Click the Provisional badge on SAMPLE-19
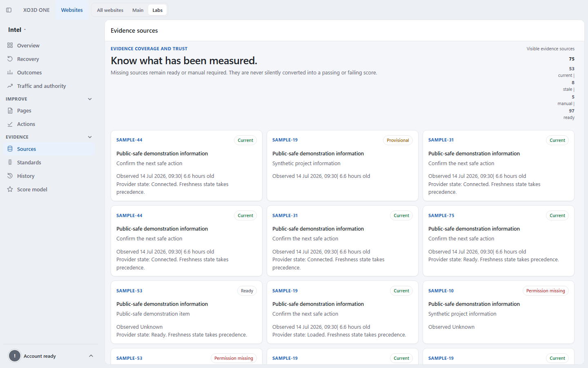Viewport: 588px width, 368px height. pos(398,140)
